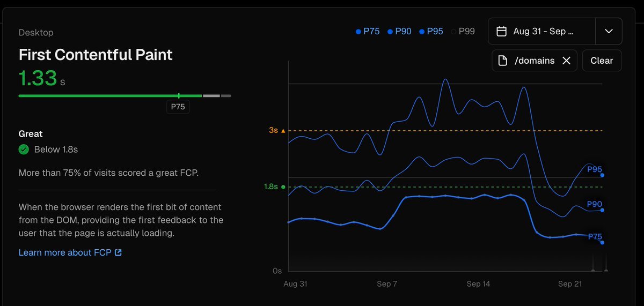
Task: Open the Aug 31 - Sep date range picker
Action: pos(542,32)
